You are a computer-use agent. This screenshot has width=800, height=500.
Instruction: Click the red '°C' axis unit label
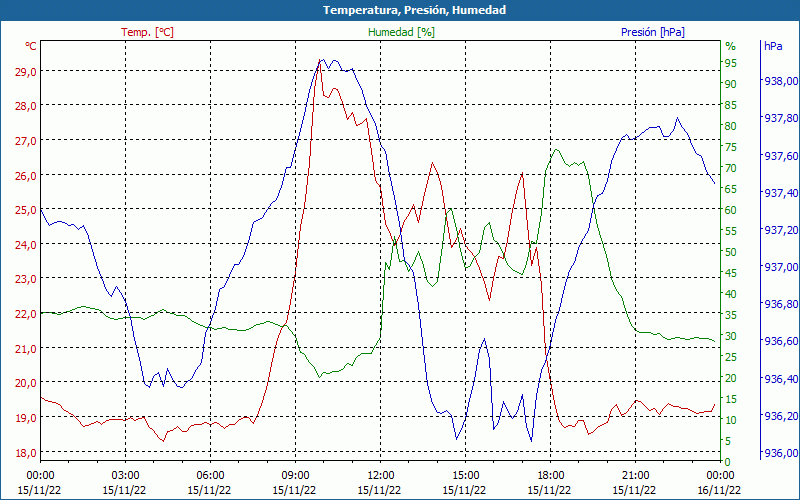coord(31,46)
